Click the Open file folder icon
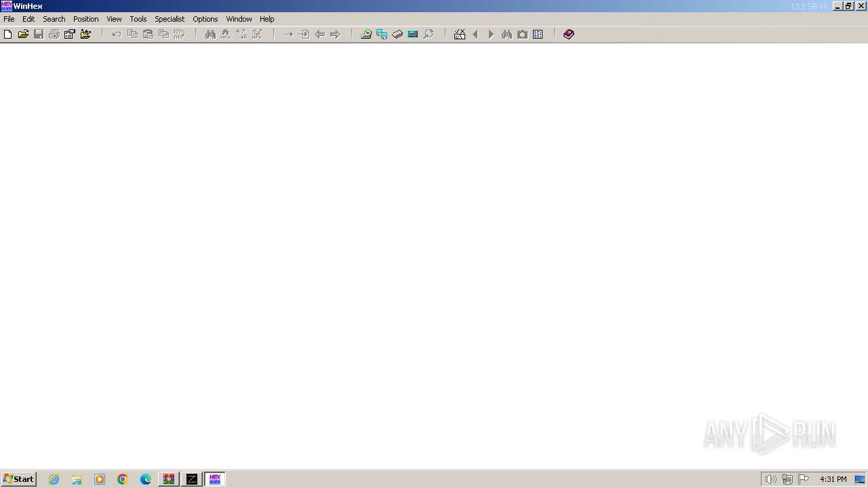The image size is (868, 488). point(23,34)
